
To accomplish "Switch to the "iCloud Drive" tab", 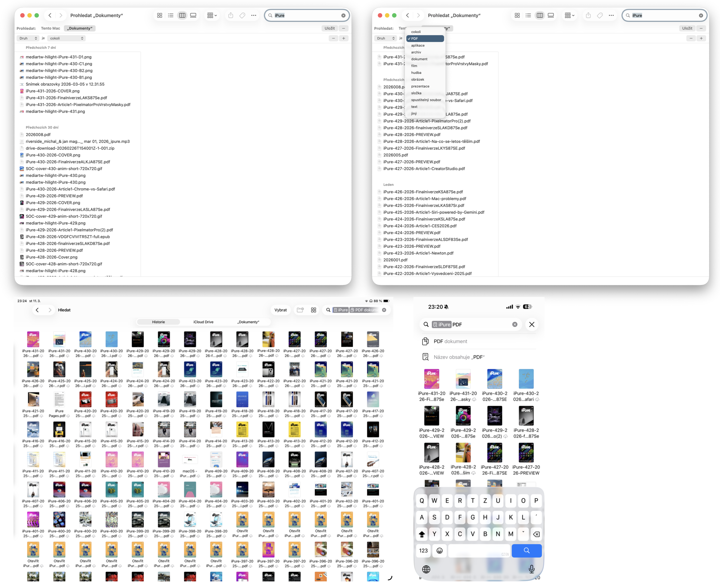I will click(203, 322).
